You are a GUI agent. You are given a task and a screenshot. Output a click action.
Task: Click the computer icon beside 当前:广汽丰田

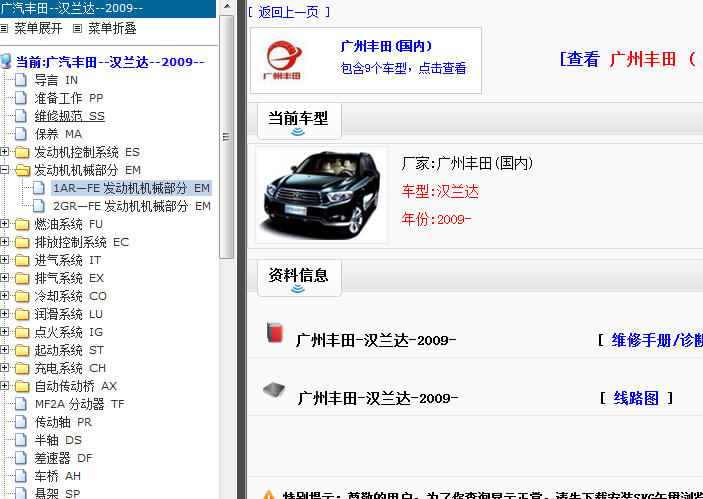pos(6,61)
